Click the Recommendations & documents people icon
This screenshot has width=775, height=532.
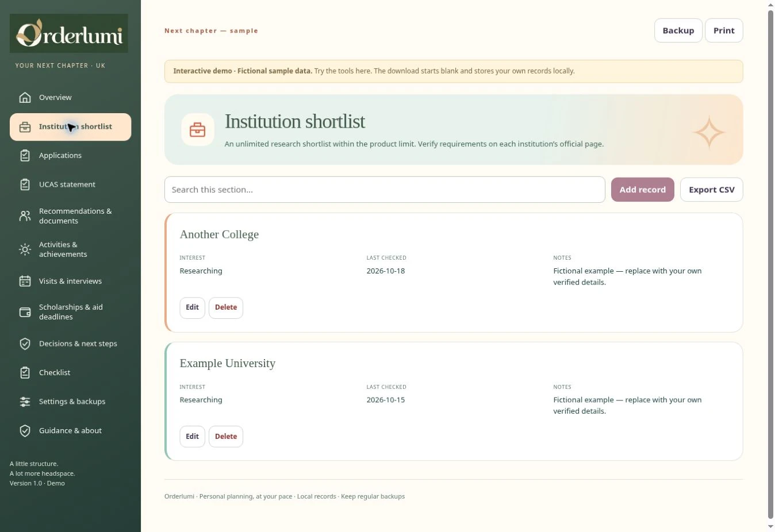pyautogui.click(x=25, y=216)
